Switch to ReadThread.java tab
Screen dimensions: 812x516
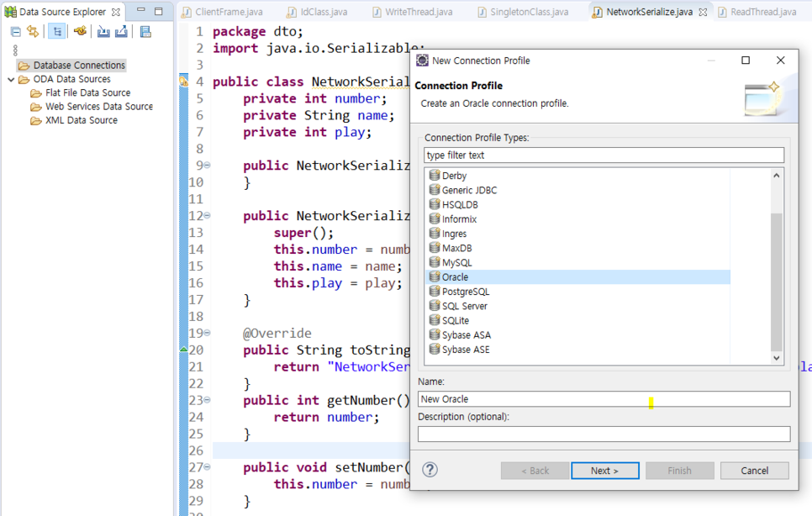757,12
